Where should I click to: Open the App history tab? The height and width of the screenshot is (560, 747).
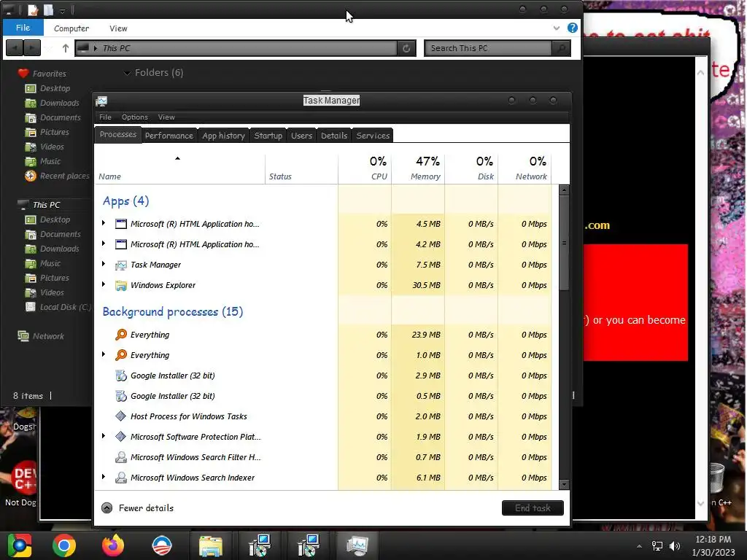click(x=223, y=135)
